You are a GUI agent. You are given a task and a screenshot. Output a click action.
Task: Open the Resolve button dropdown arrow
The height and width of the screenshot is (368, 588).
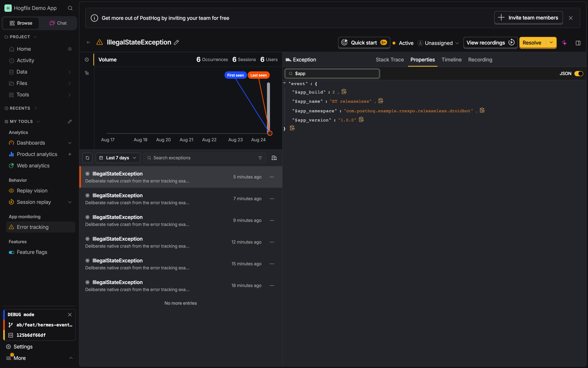(551, 43)
